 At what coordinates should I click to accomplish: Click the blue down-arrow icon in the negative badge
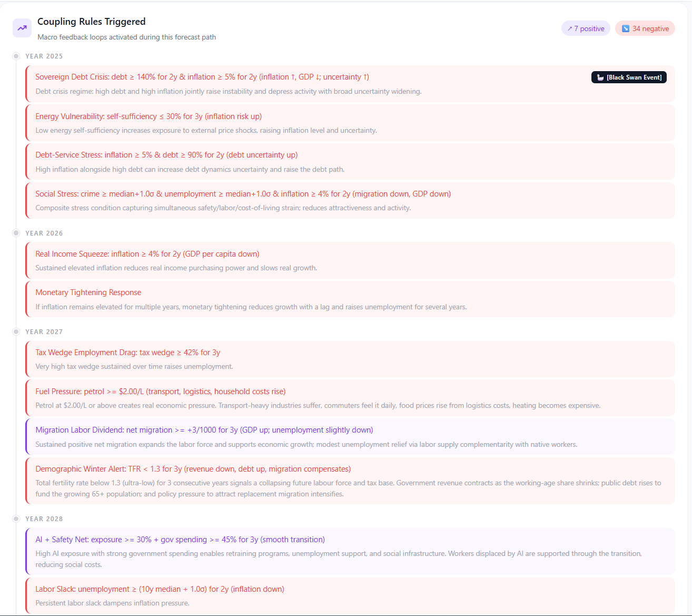coord(626,28)
